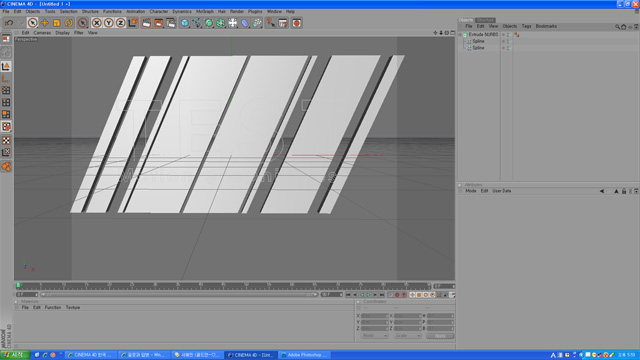Select the first Spline object

click(x=478, y=41)
